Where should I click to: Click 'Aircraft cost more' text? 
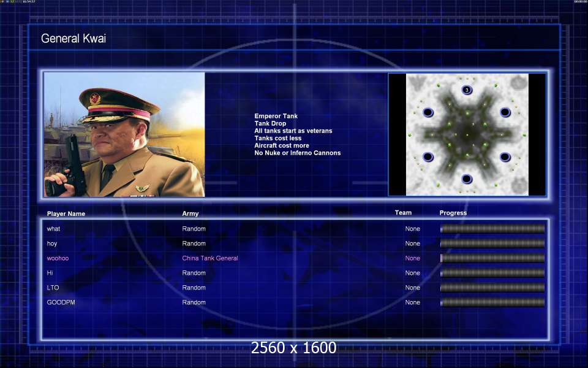tap(282, 145)
